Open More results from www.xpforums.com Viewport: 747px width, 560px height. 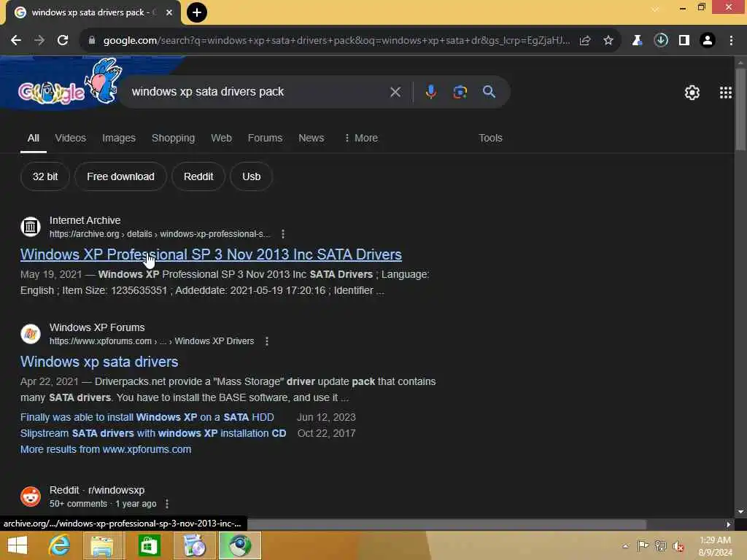106,449
